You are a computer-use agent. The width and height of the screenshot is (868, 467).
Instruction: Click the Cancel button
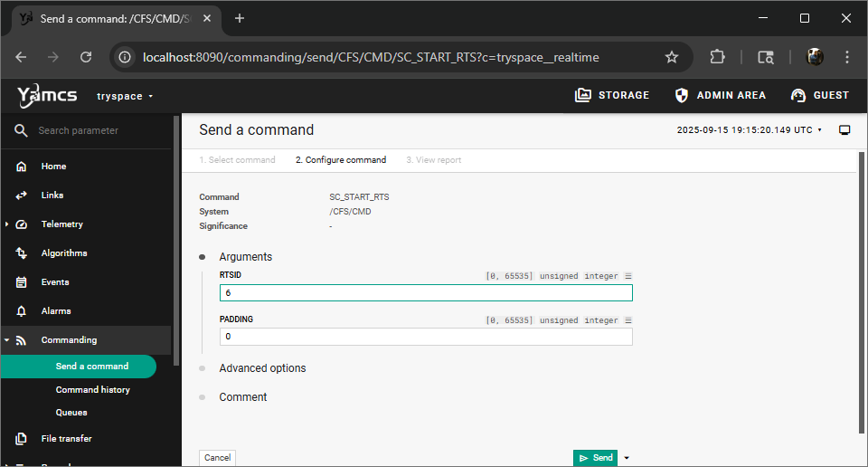coord(217,458)
